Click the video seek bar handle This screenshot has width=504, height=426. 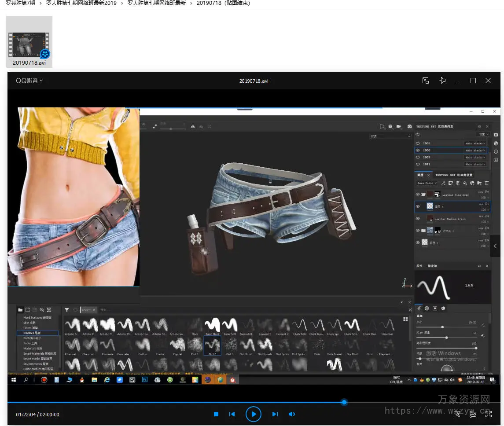[344, 402]
